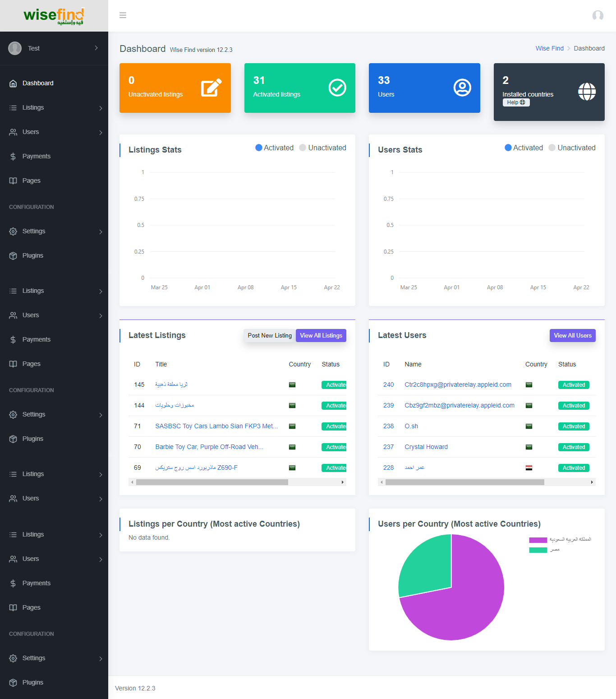Click the Activated badge for user 238
The width and height of the screenshot is (616, 699).
coord(574,426)
